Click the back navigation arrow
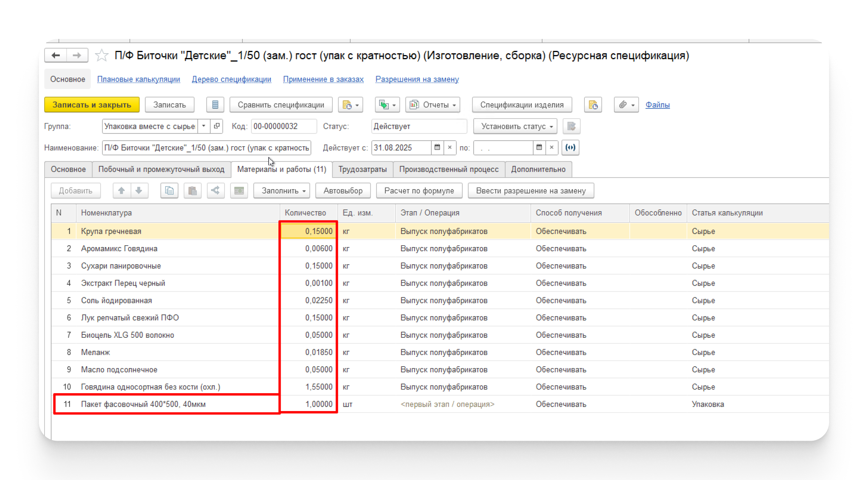 (x=56, y=55)
